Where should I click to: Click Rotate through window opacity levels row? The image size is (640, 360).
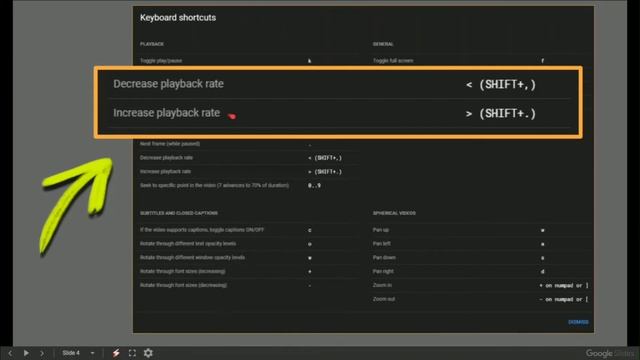tap(192, 258)
